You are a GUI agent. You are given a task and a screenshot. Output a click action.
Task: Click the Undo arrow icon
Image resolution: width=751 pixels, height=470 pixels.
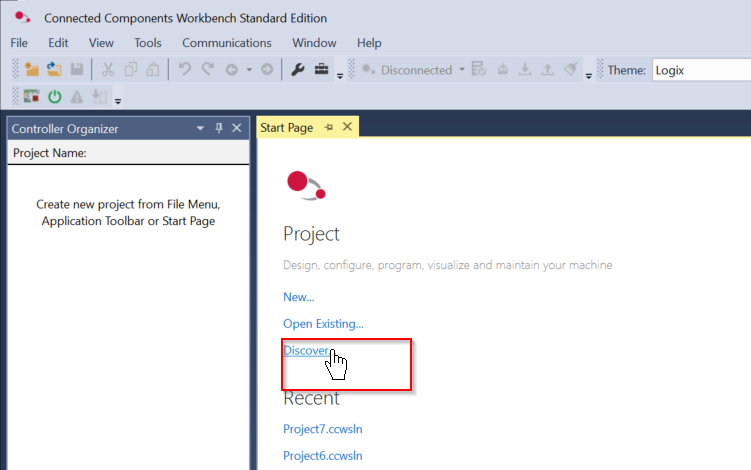[184, 69]
